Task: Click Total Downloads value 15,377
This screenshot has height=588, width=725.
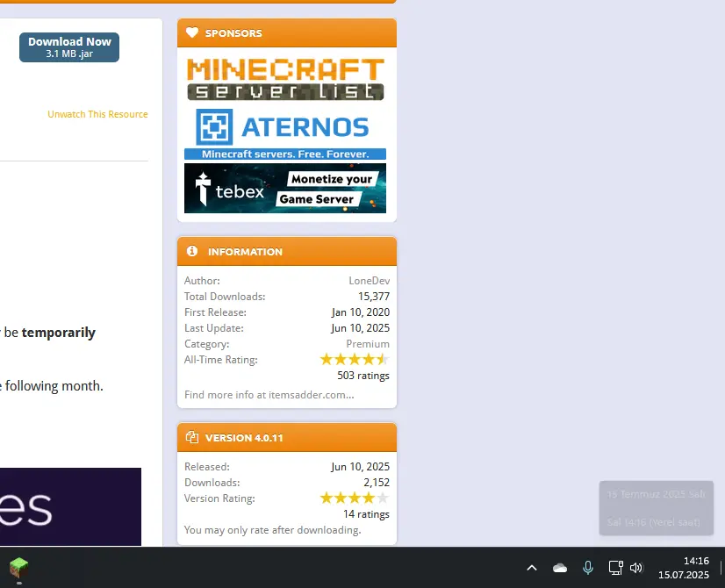Action: tap(374, 297)
